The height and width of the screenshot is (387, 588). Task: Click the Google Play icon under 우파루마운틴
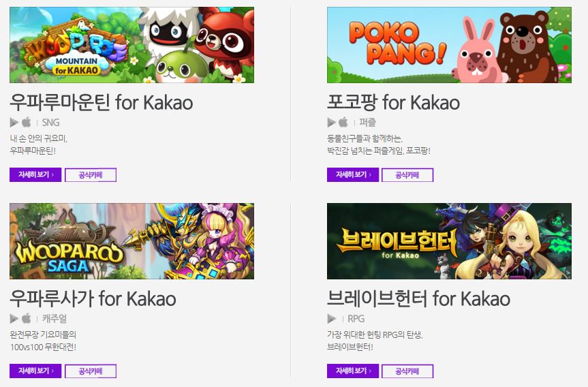(14, 122)
